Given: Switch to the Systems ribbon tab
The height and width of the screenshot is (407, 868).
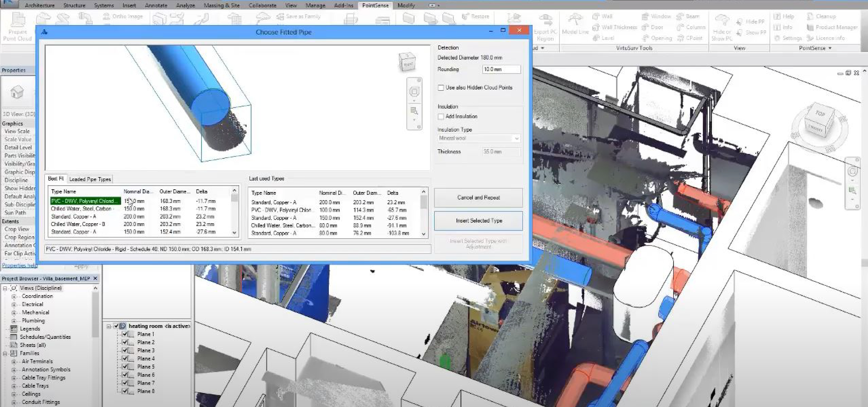Looking at the screenshot, I should tap(104, 5).
